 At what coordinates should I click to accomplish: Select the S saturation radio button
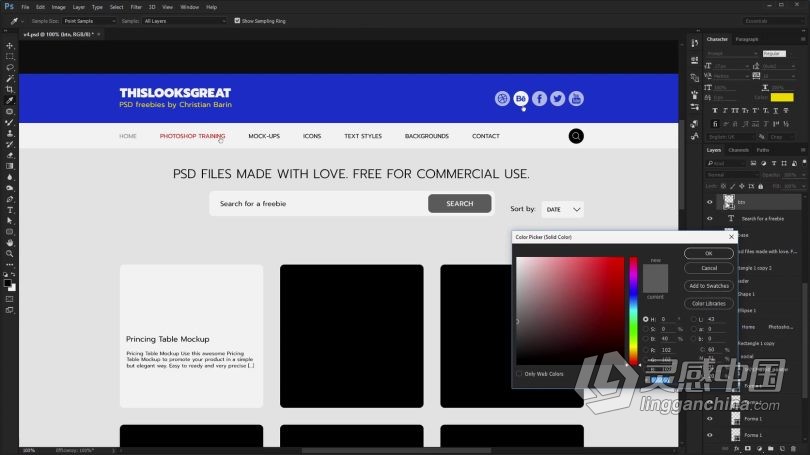coord(646,329)
